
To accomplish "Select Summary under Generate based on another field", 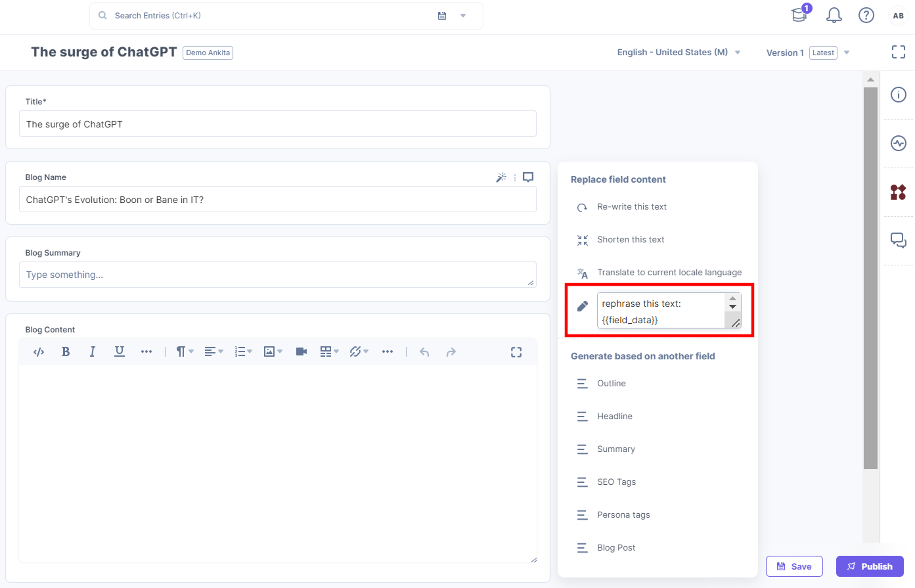I will click(616, 449).
